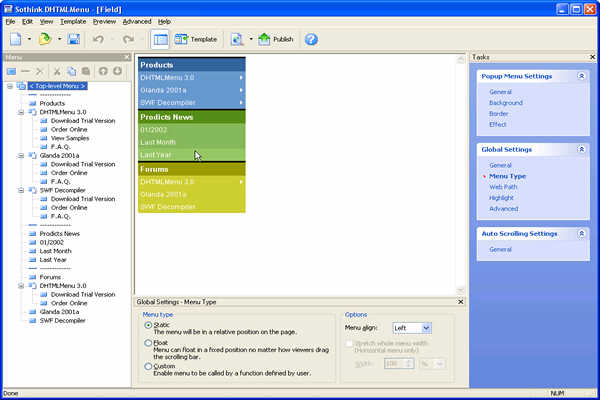Screen dimensions: 600x400
Task: Click SWF Decompiler in blue preview menu
Action: [191, 103]
